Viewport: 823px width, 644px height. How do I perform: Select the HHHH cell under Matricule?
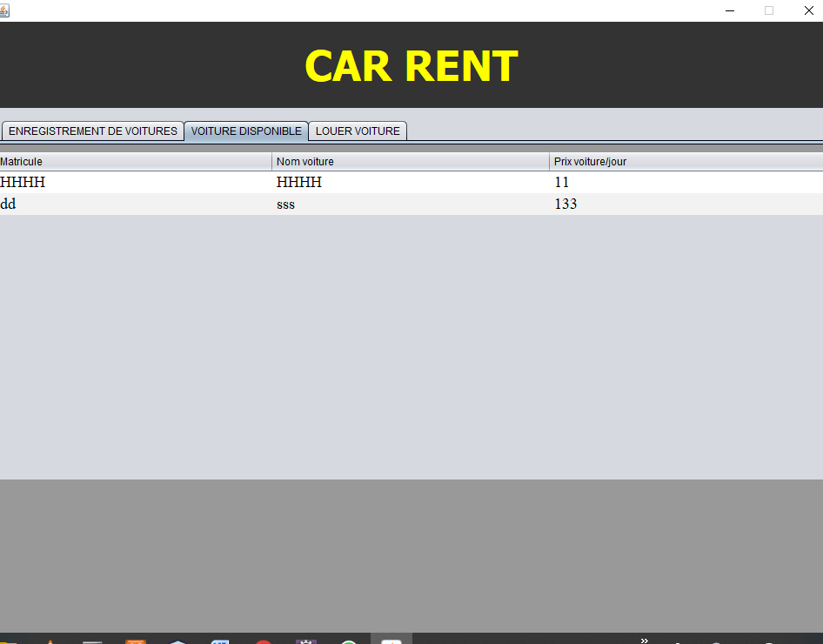coord(135,183)
